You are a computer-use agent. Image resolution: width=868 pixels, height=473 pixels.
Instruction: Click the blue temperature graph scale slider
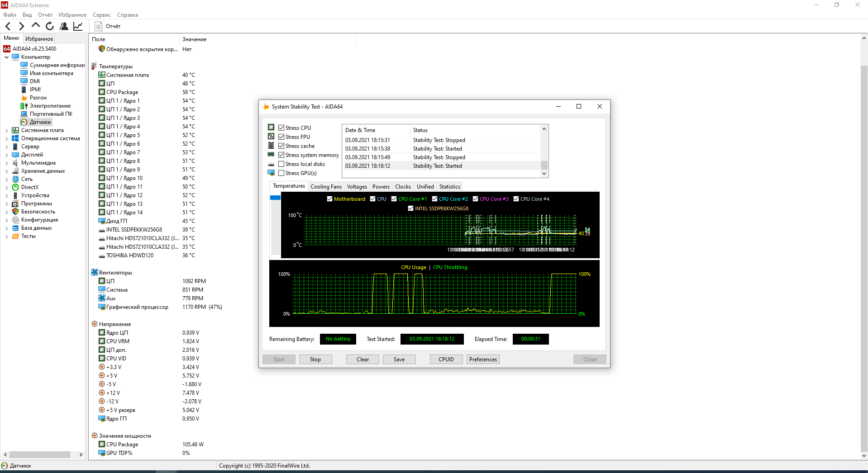tap(275, 198)
